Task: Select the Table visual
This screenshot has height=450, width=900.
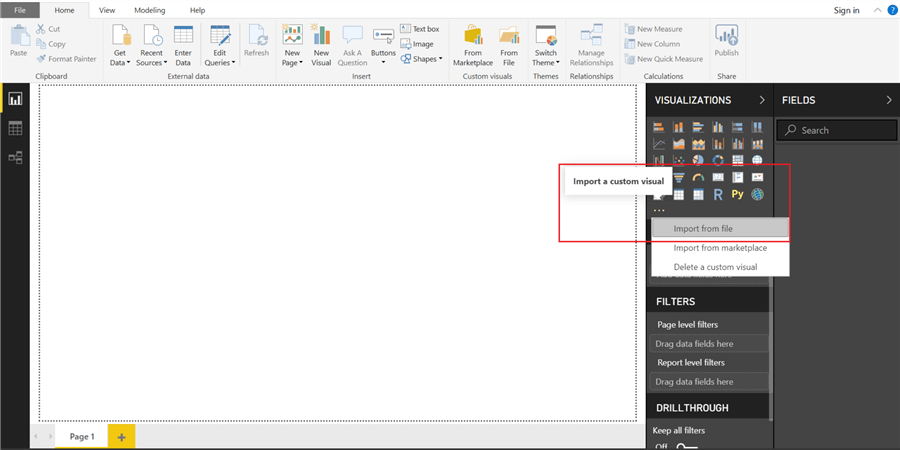Action: (x=678, y=195)
